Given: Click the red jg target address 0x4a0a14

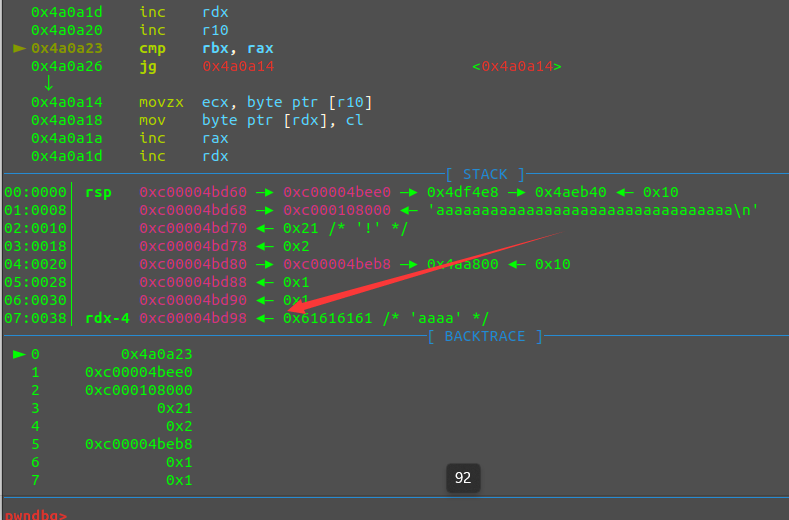Looking at the screenshot, I should [238, 66].
